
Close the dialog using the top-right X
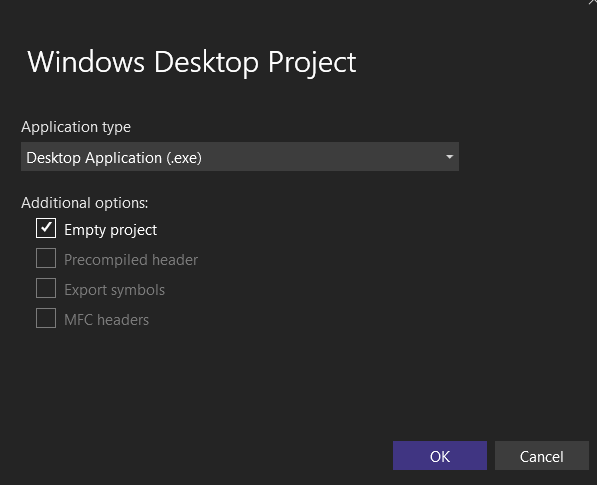[x=592, y=2]
